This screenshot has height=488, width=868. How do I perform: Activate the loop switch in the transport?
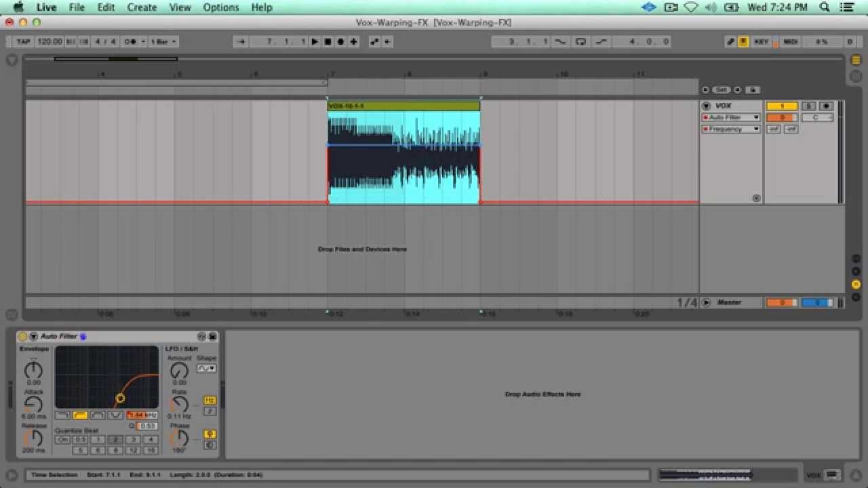[x=580, y=41]
